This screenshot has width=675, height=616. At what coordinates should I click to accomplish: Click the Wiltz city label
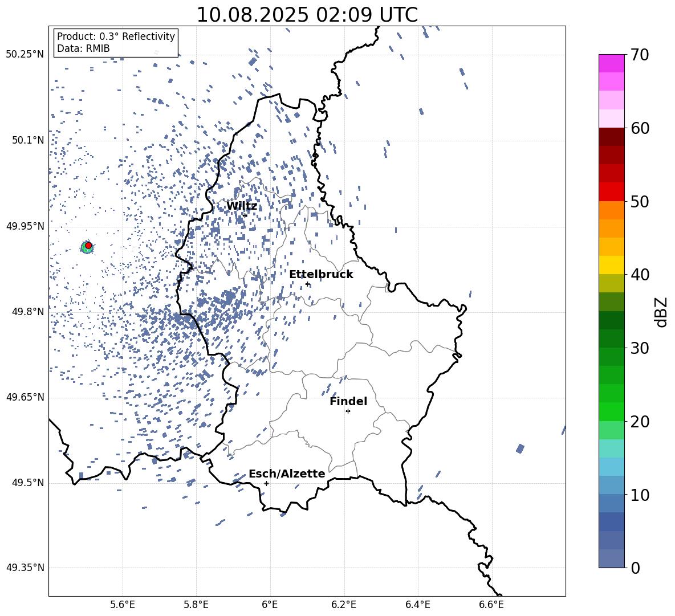(x=242, y=206)
